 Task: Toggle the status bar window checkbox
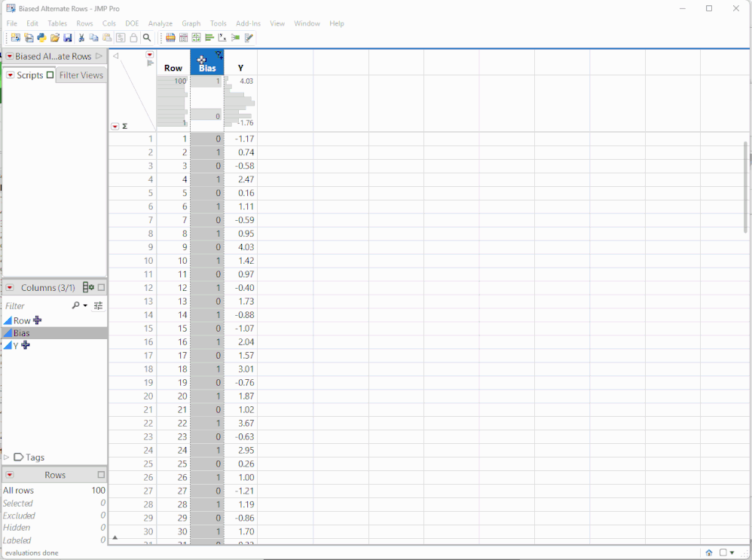[x=723, y=552]
